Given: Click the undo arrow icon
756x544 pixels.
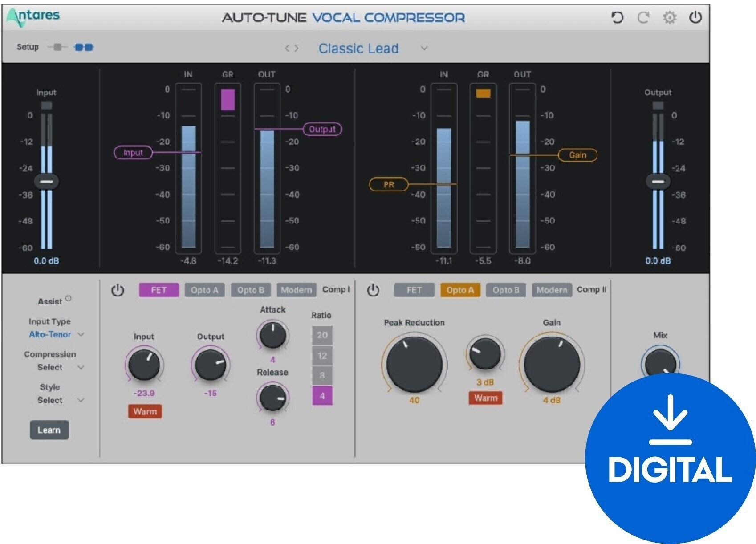Looking at the screenshot, I should pos(617,18).
